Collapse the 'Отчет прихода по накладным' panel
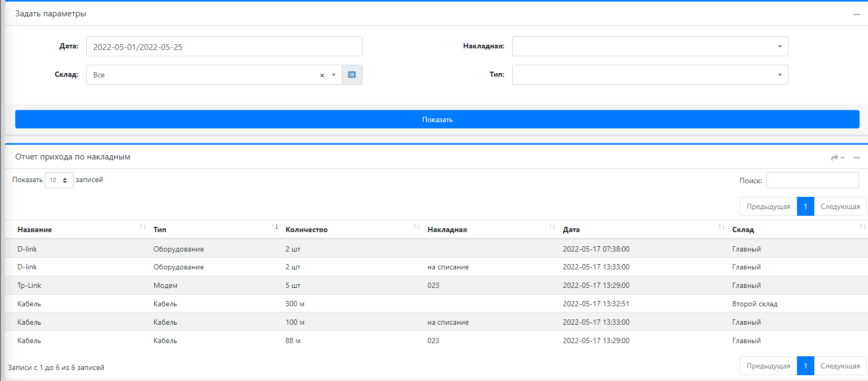 pos(857,157)
